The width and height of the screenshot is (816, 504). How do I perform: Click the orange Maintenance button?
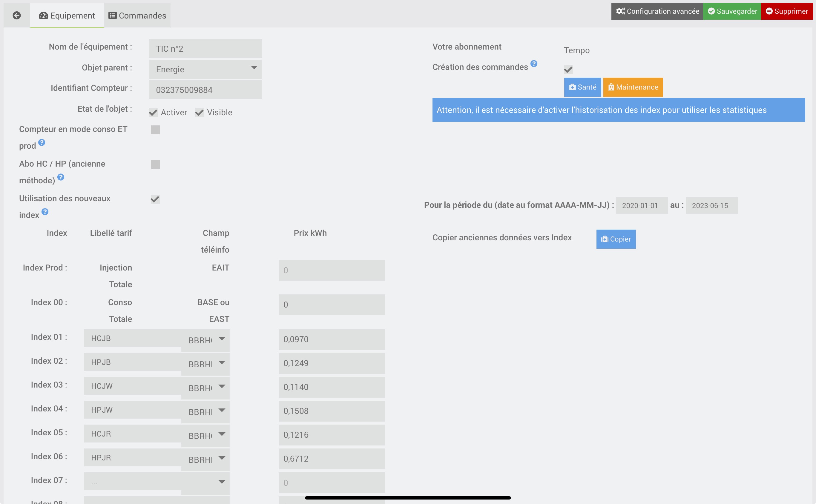coord(633,87)
